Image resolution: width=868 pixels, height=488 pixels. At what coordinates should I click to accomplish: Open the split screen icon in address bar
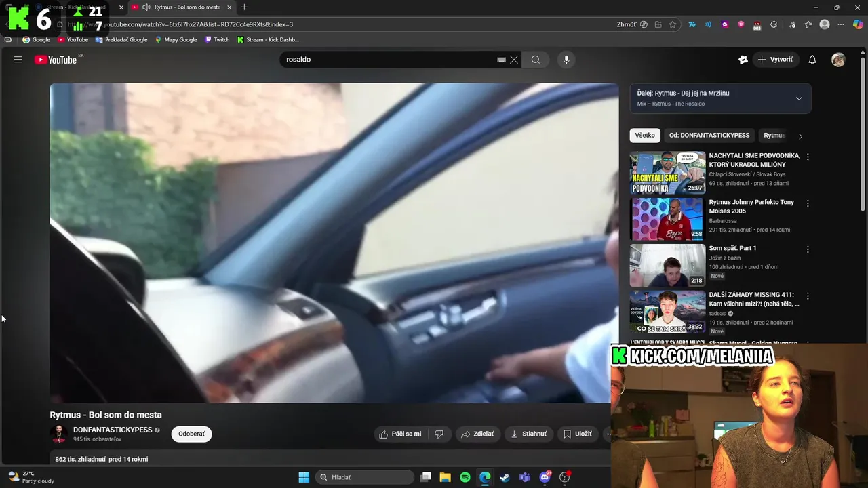(658, 24)
